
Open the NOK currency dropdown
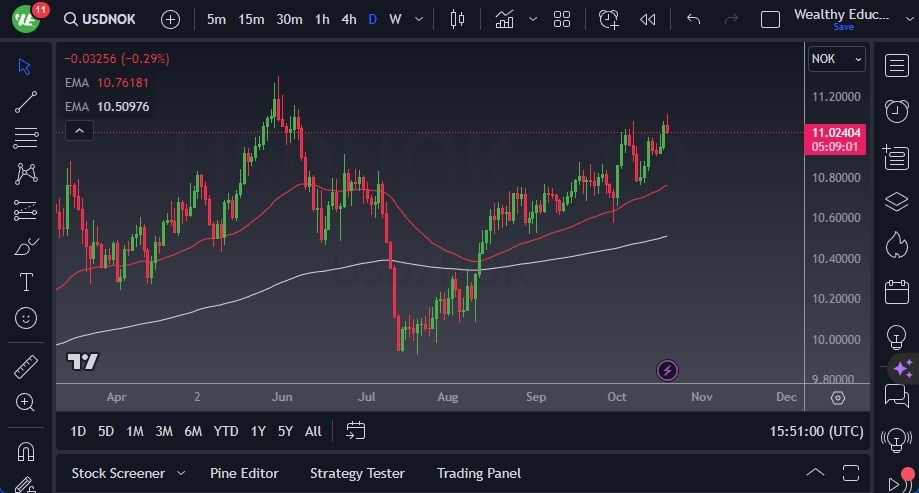click(836, 59)
